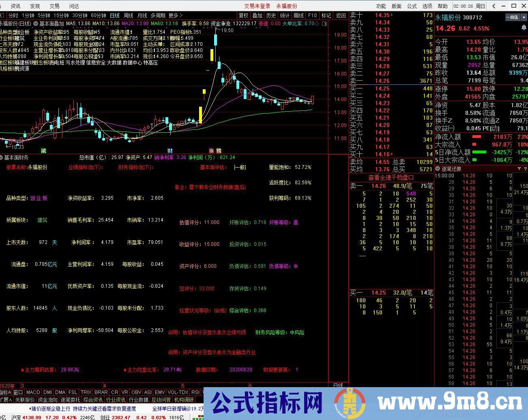Click the 历史 toolbar button

pos(271,15)
